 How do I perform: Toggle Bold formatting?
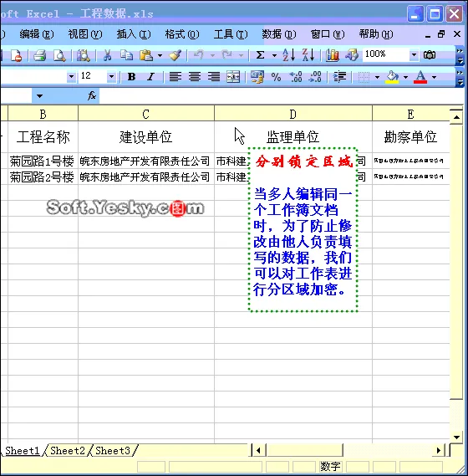click(x=131, y=77)
